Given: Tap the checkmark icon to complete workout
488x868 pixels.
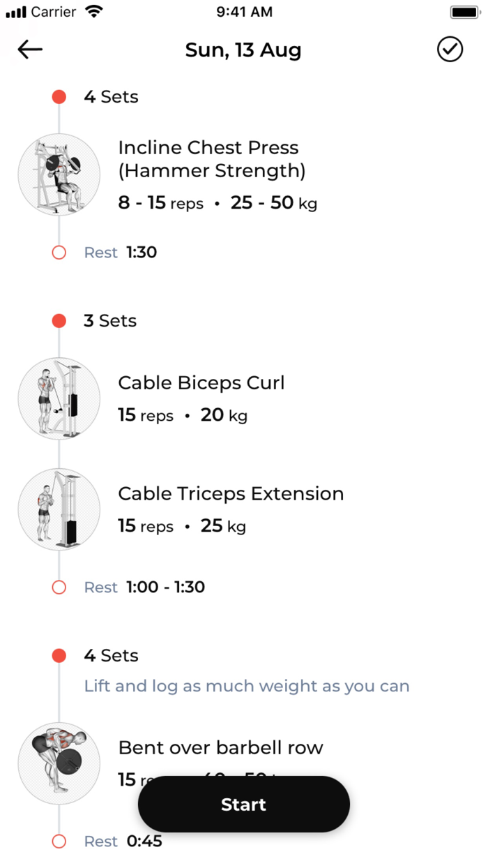Looking at the screenshot, I should click(450, 50).
